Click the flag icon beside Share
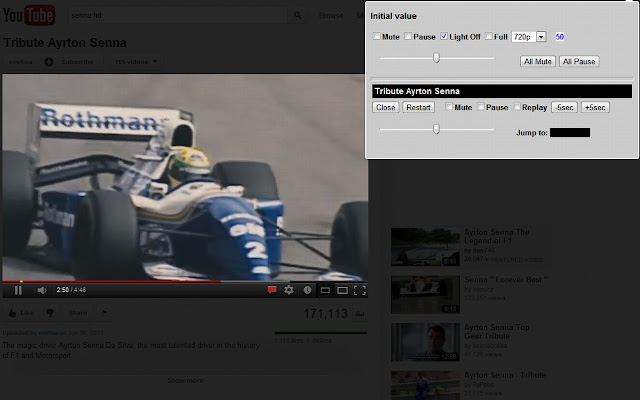The image size is (640, 400). (104, 313)
